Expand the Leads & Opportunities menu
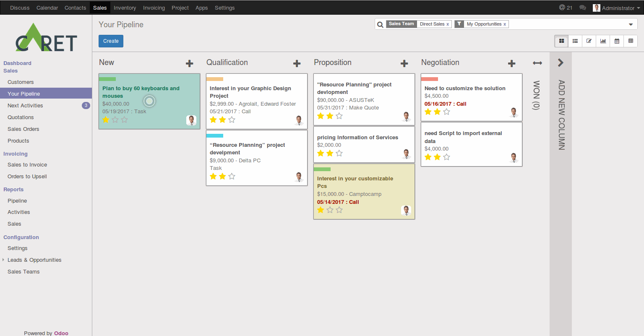 [34, 260]
